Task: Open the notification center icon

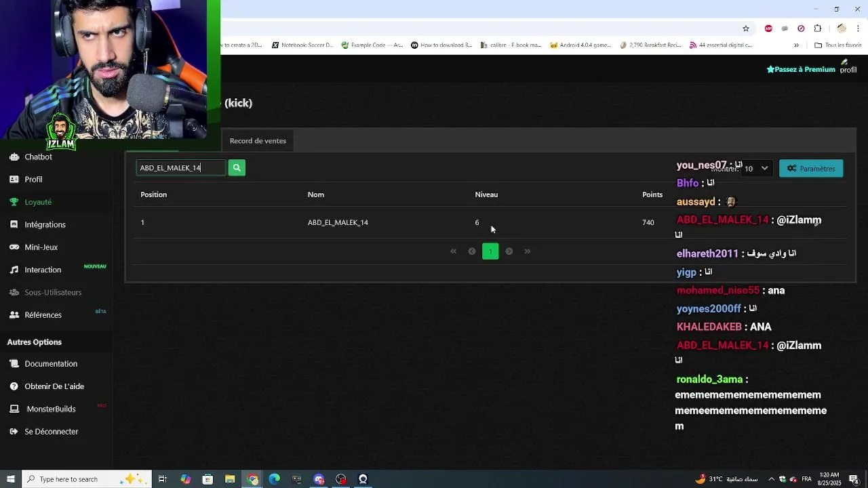Action: [854, 479]
